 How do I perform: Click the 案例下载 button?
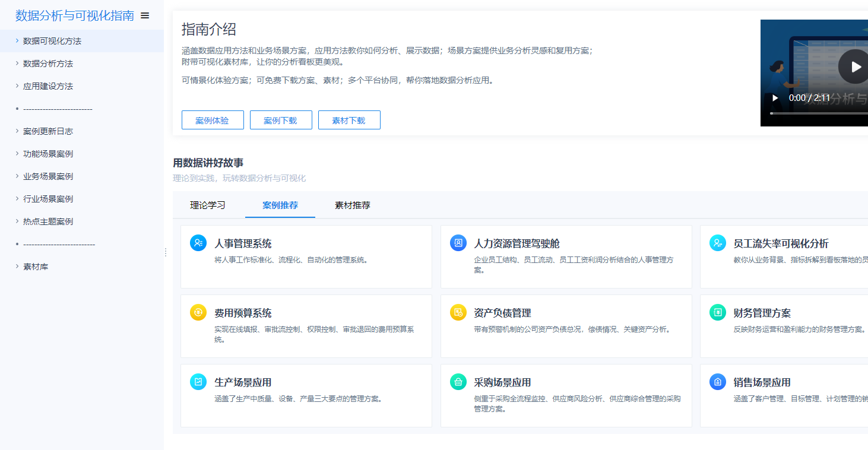point(281,120)
